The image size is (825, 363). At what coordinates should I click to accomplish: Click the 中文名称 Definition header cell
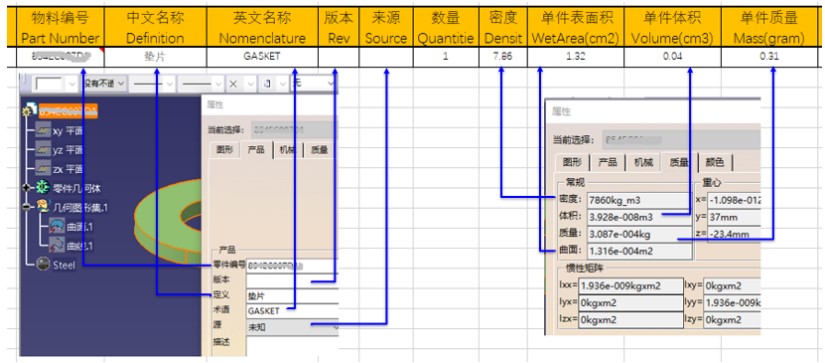156,27
